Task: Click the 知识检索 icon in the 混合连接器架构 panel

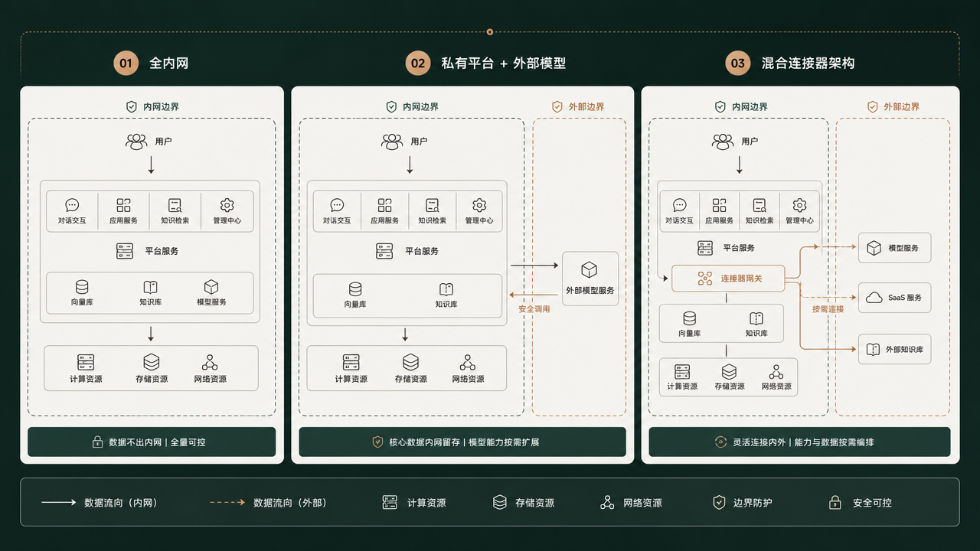Action: click(x=759, y=205)
